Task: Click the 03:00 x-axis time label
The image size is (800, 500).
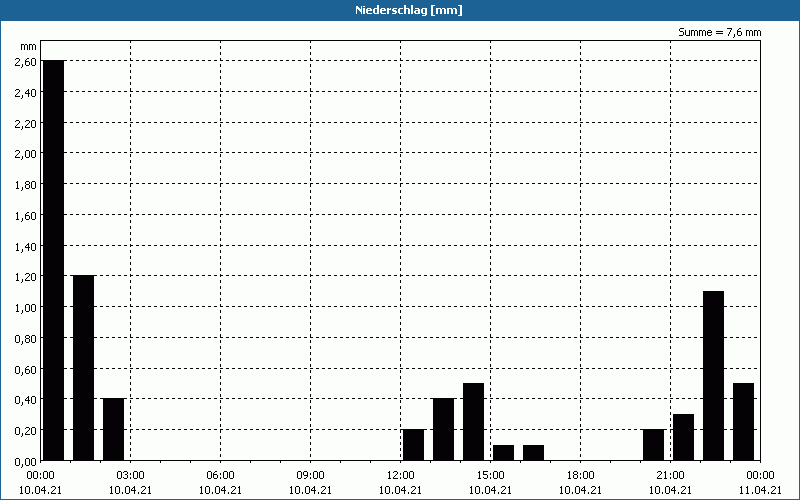Action: (x=131, y=476)
